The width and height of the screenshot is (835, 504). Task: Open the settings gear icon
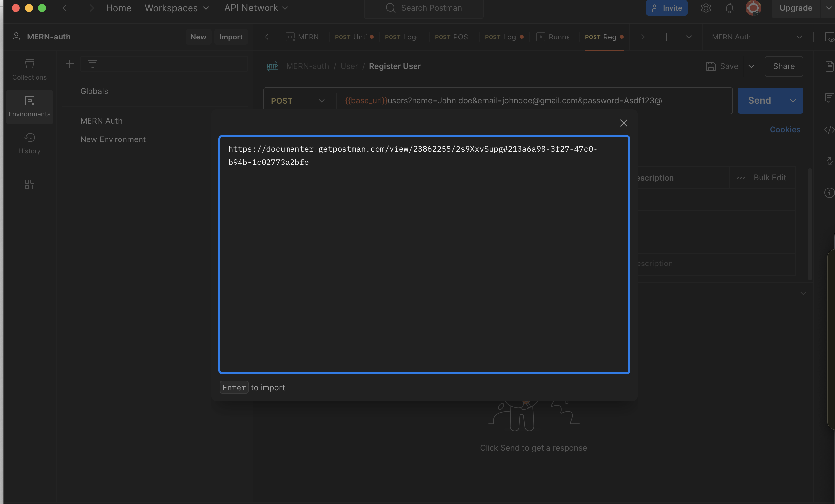[x=706, y=8]
